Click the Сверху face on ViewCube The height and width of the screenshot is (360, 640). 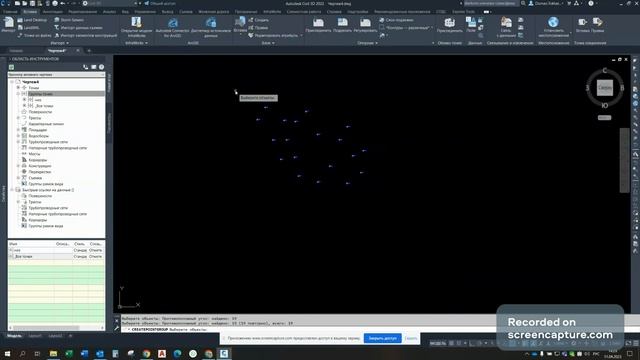pos(605,88)
